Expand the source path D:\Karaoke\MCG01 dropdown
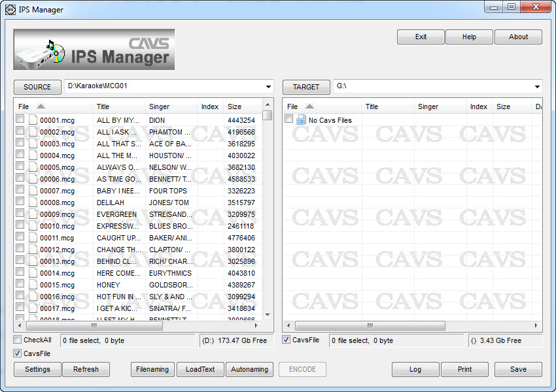 (269, 86)
